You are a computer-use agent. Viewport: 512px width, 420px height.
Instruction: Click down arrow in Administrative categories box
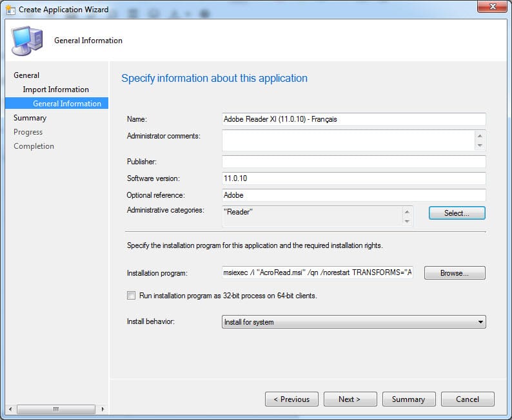pyautogui.click(x=407, y=221)
